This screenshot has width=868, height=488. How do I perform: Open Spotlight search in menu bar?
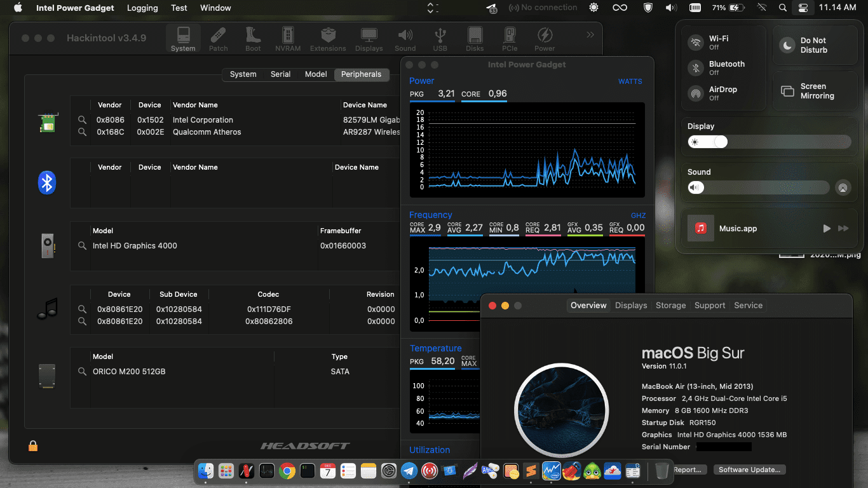pyautogui.click(x=782, y=8)
